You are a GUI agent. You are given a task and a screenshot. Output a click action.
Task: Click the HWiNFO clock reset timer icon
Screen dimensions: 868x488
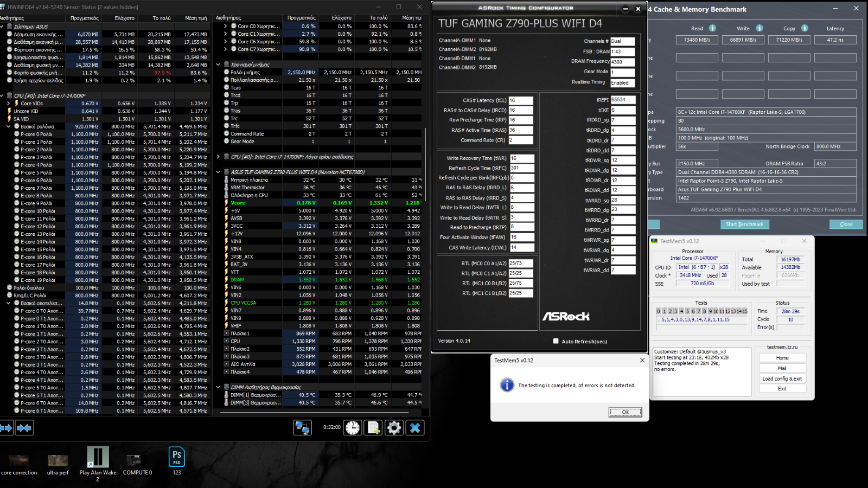353,428
